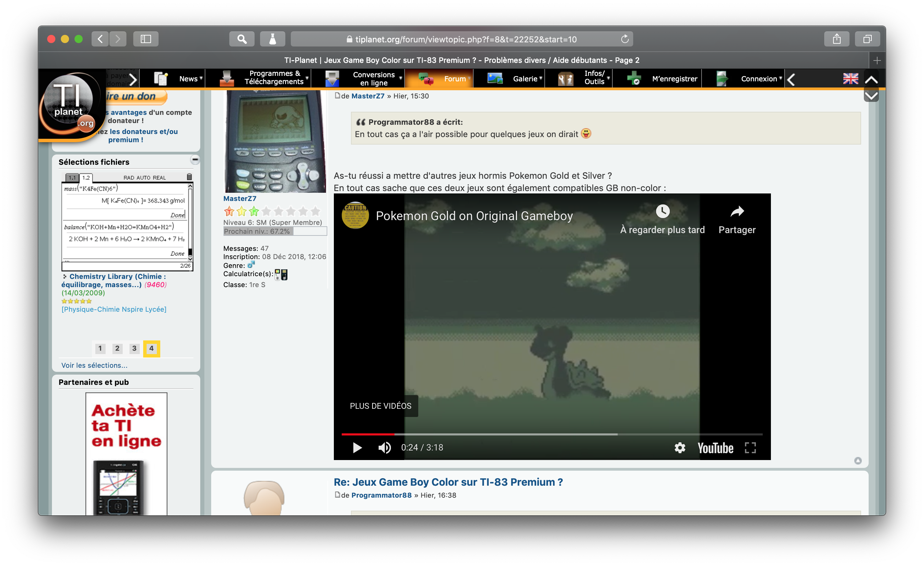This screenshot has width=924, height=566.
Task: Go forward with Safari's forward arrow
Action: [118, 39]
